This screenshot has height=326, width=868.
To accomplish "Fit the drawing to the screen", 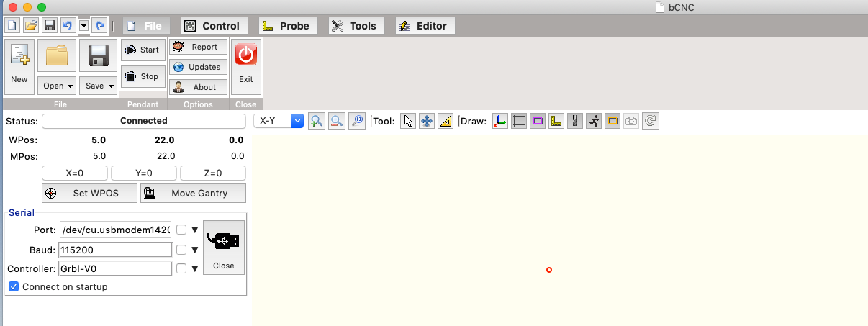I will 356,121.
